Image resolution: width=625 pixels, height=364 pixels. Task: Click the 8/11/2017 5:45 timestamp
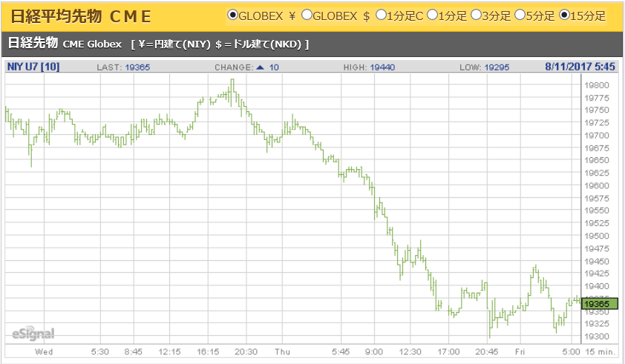click(580, 67)
